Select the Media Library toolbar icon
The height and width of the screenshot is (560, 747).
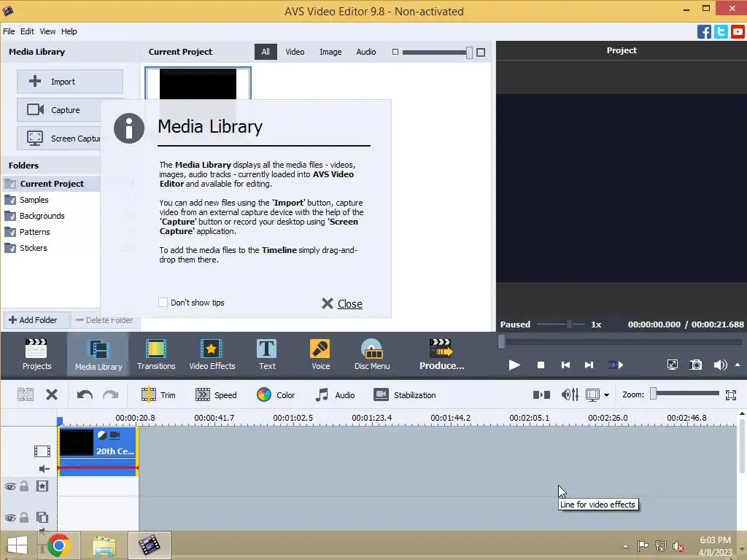click(98, 354)
